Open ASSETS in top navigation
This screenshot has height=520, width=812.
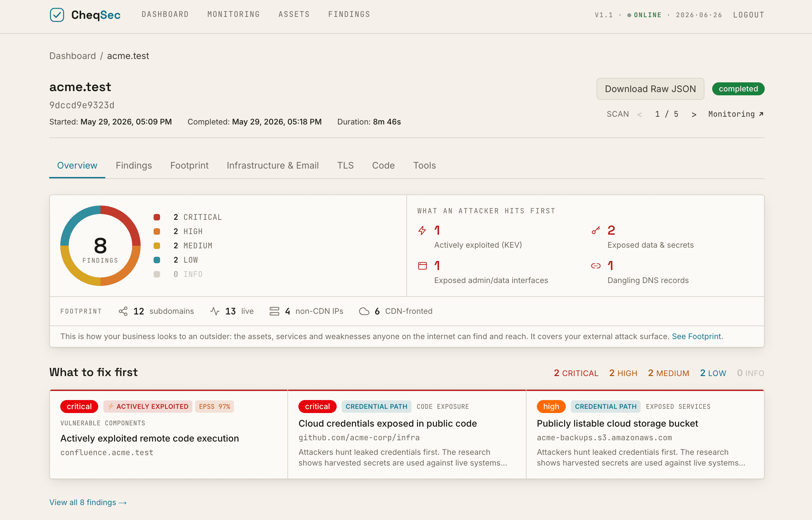click(x=294, y=14)
